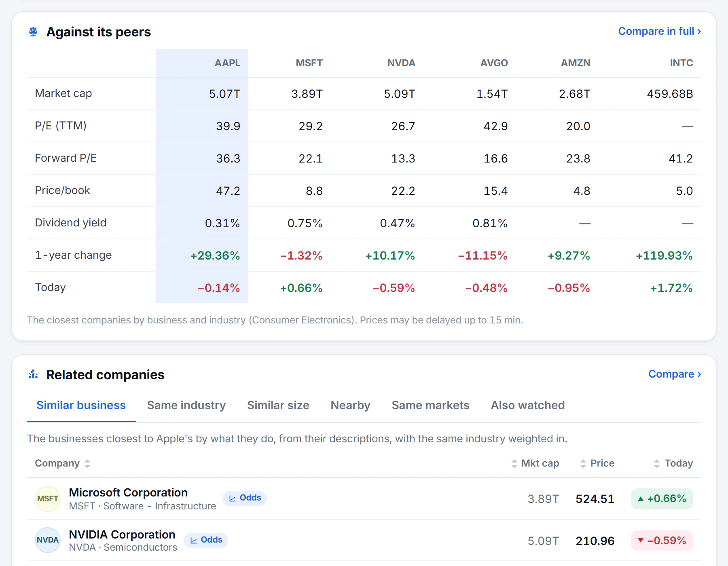Click the NVDA column header
Viewport: 728px width, 566px height.
(401, 63)
